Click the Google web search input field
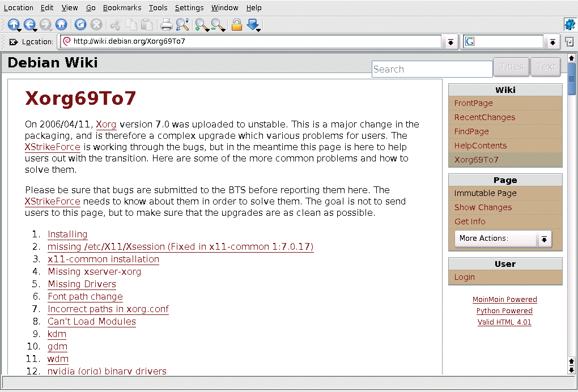578x392 pixels. 509,41
